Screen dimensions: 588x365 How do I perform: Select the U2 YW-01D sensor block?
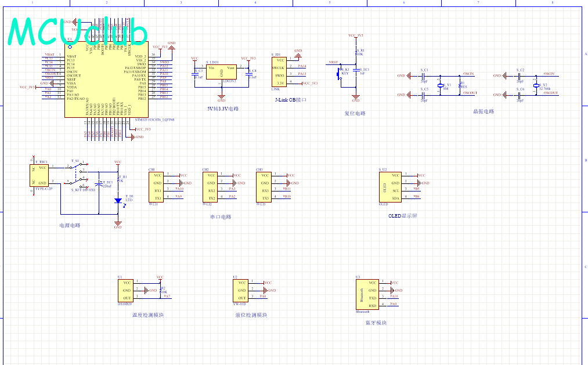(x=240, y=291)
